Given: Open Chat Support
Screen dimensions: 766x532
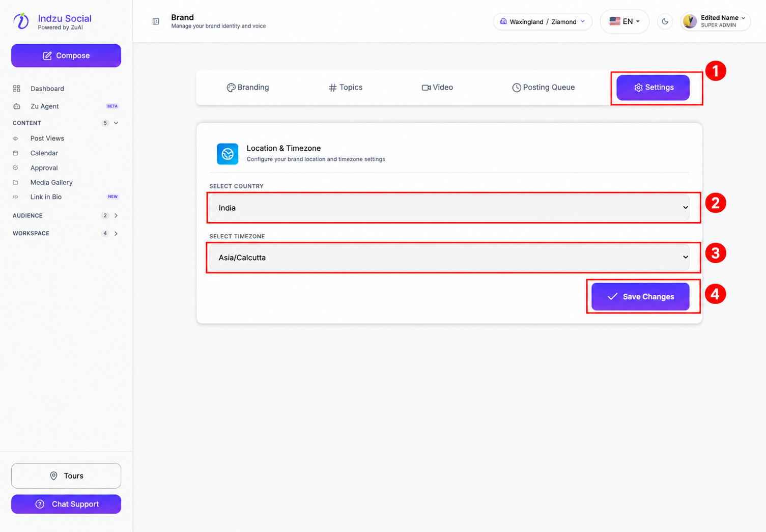Looking at the screenshot, I should [66, 504].
